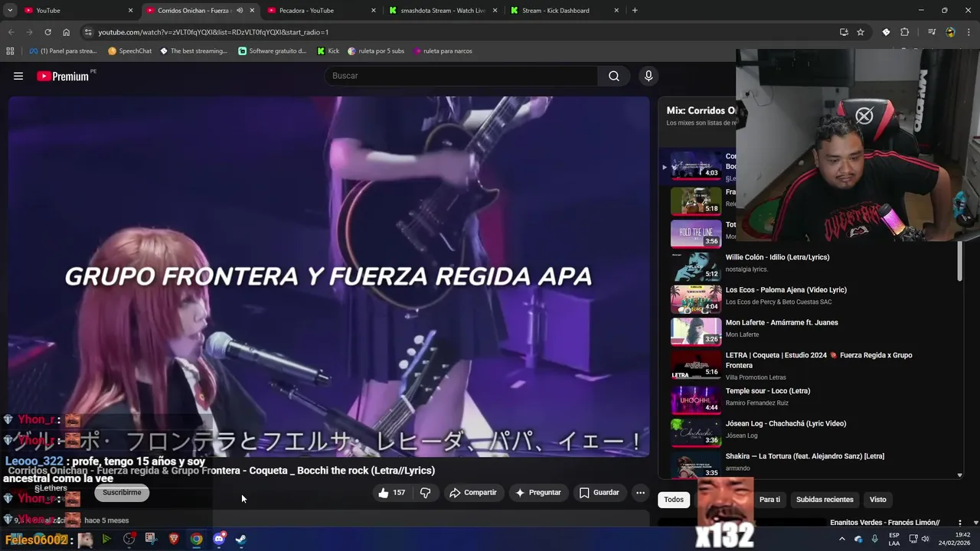Dislike the video with the thumbs-down icon

coord(426,493)
